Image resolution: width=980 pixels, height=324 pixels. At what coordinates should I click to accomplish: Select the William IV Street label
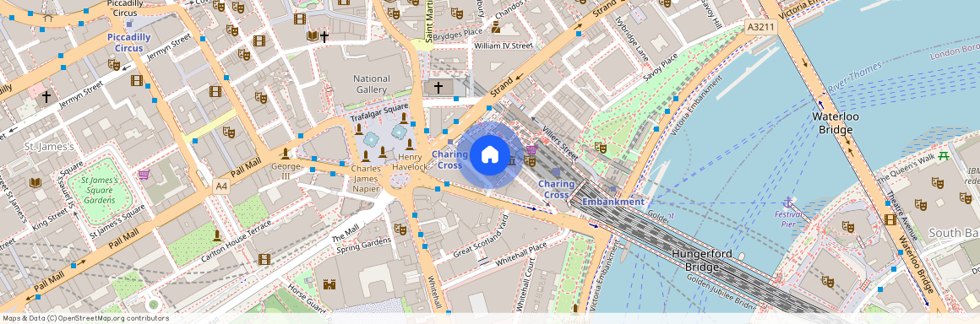pyautogui.click(x=503, y=46)
